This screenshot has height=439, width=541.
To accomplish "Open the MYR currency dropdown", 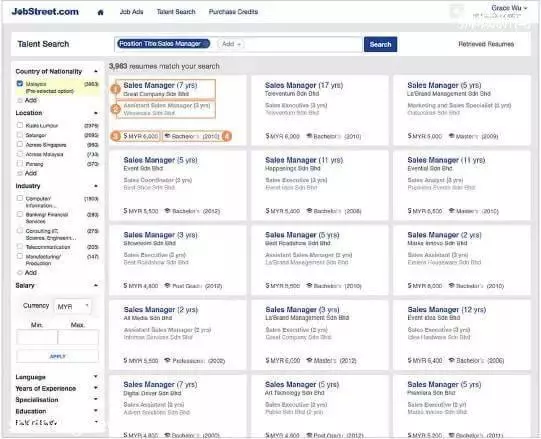I will click(x=73, y=306).
